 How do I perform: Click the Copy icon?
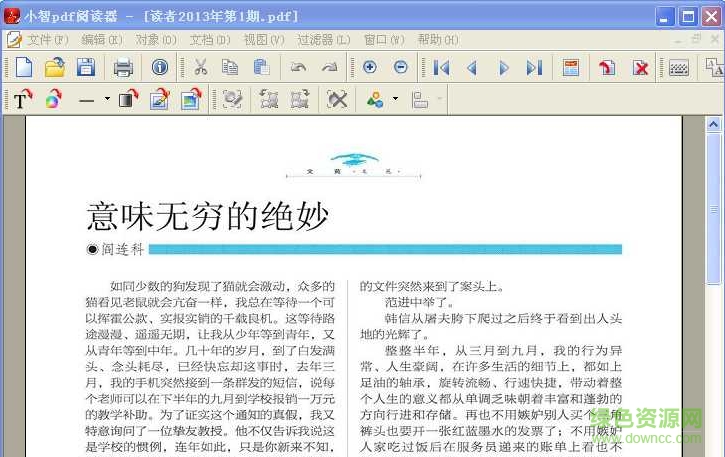point(230,68)
